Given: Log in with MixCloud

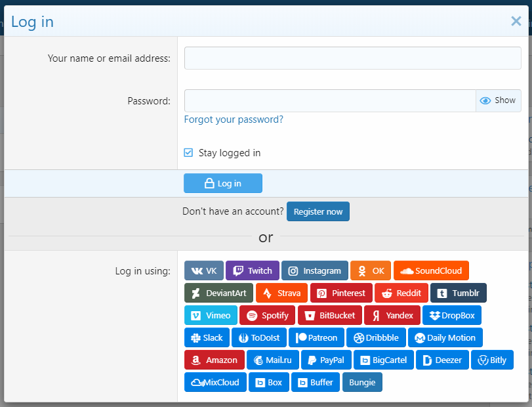Looking at the screenshot, I should click(215, 382).
